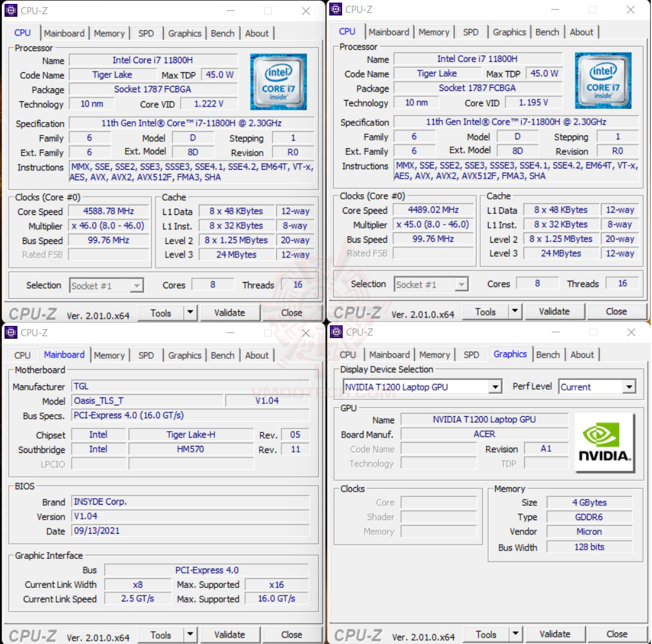
Task: Click Close button in Graphics window
Action: click(617, 634)
